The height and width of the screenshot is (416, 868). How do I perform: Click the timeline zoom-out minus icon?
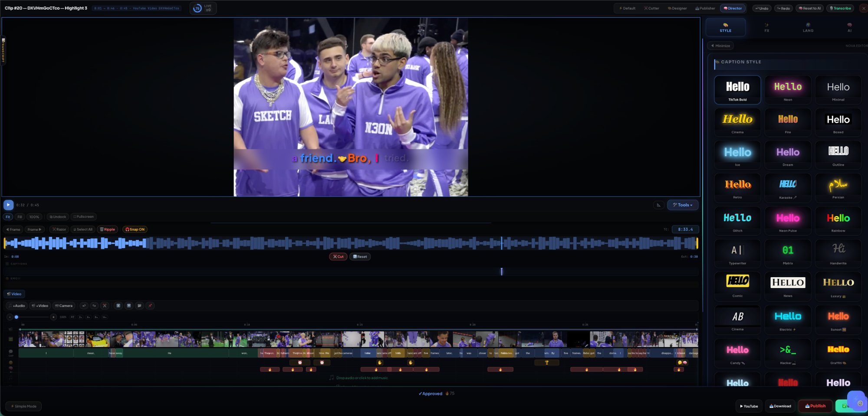10,317
